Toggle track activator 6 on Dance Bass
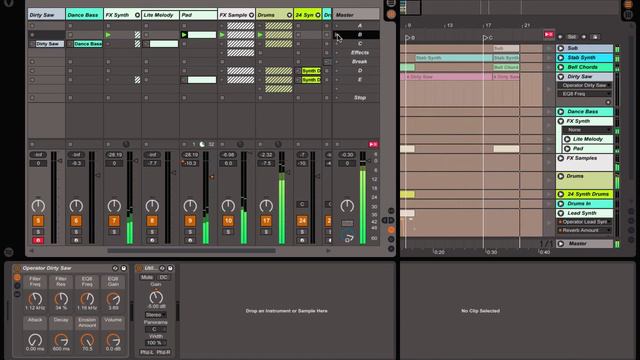 click(76, 221)
